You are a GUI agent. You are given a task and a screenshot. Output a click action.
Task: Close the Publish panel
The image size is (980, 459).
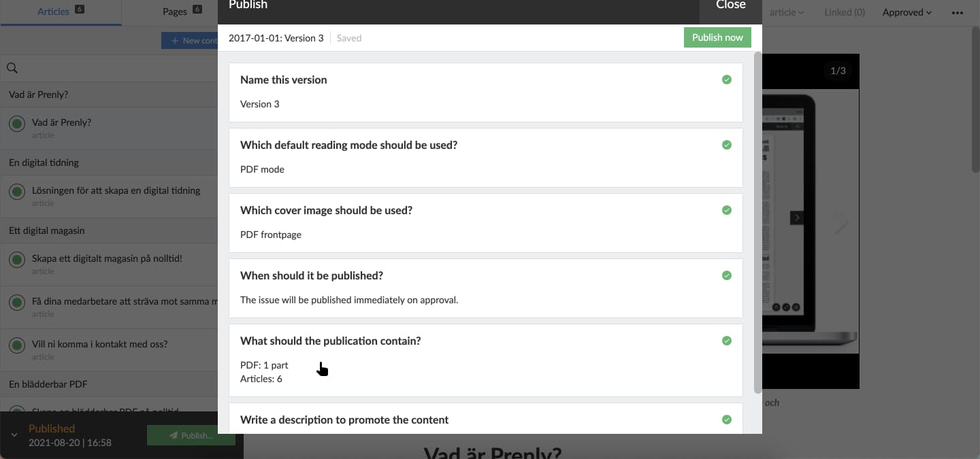(x=730, y=5)
